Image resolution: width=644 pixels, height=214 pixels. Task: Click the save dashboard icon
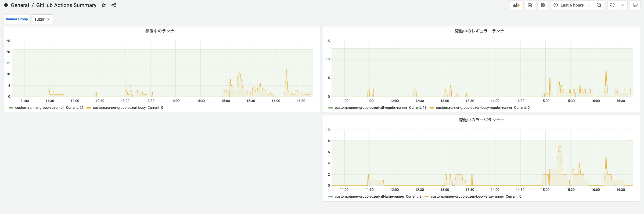coord(530,5)
